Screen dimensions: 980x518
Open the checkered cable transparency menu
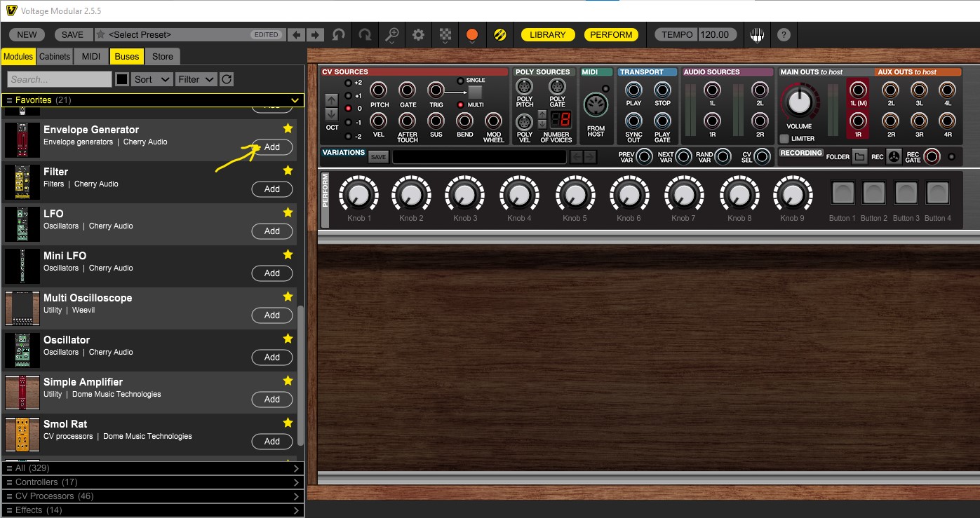(x=445, y=34)
